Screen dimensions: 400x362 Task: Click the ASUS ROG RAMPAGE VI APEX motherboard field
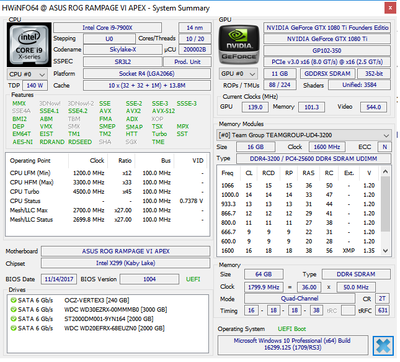click(126, 251)
